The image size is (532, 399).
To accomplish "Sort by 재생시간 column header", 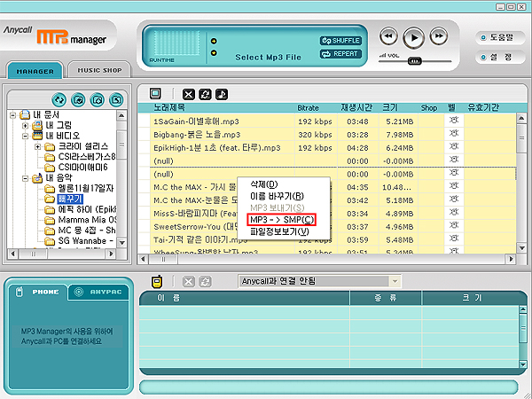I will (x=356, y=107).
